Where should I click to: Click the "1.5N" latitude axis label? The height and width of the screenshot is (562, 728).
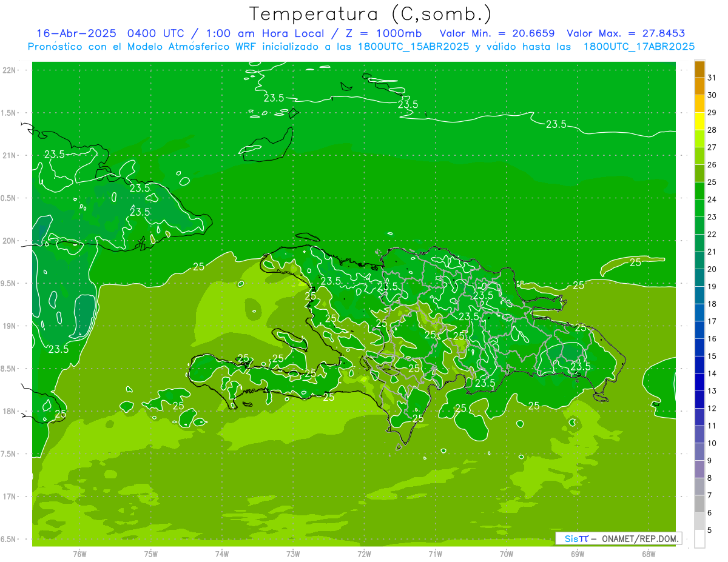click(10, 113)
